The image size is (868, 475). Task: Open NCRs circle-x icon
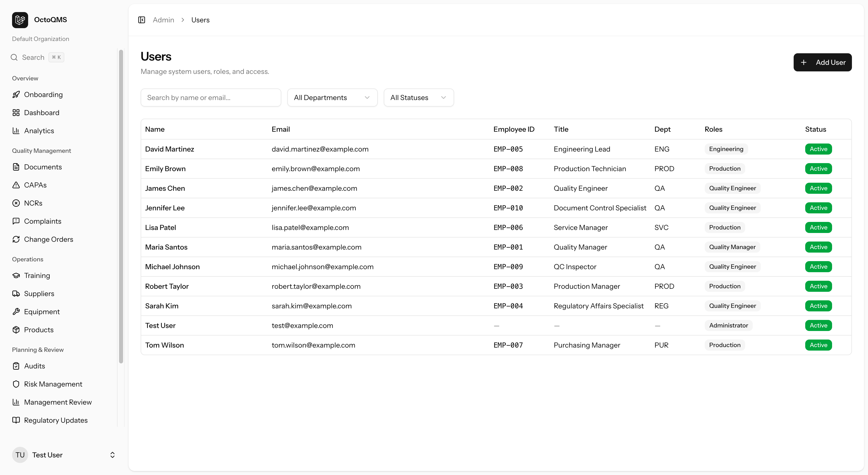16,203
